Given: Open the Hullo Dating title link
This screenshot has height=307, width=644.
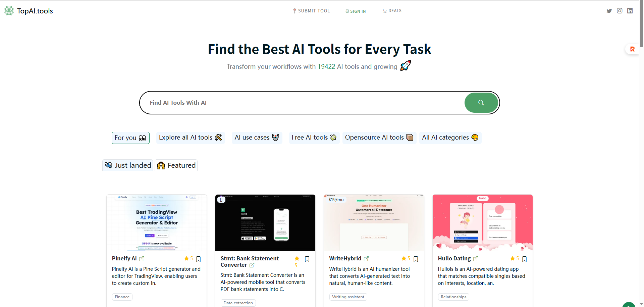Looking at the screenshot, I should point(454,258).
